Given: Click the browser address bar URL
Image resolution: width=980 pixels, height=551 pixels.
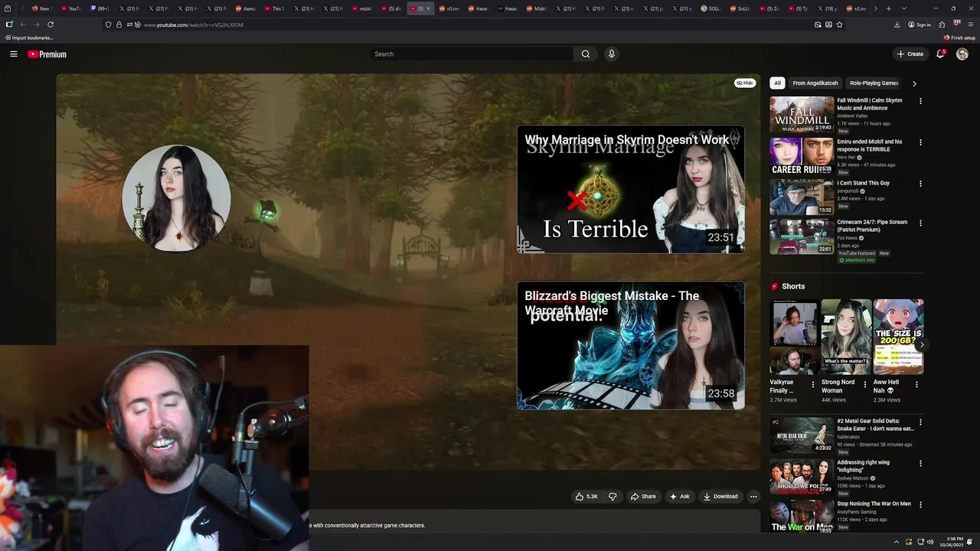Looking at the screenshot, I should (x=194, y=24).
